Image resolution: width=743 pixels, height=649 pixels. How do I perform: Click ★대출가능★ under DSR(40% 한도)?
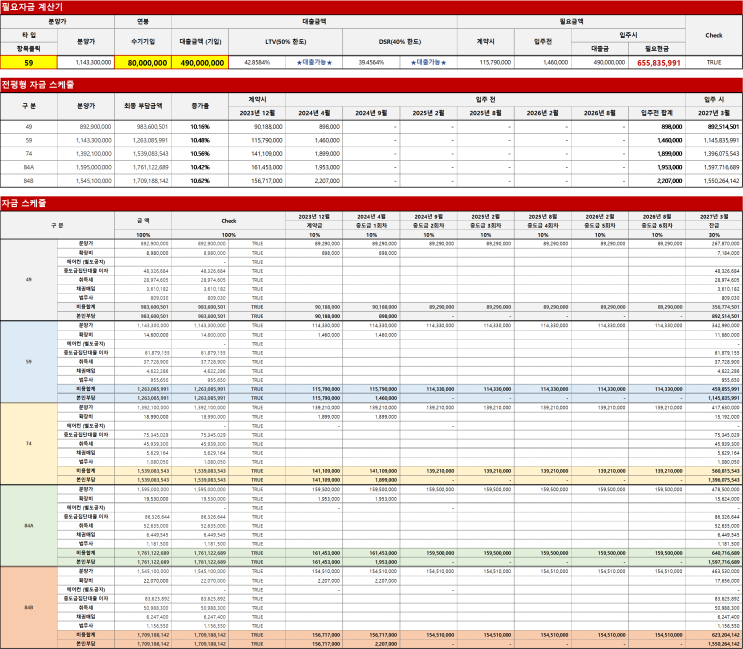coord(428,63)
